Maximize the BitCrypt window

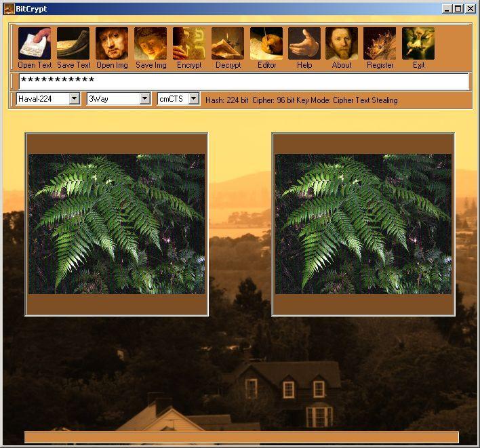tap(458, 8)
